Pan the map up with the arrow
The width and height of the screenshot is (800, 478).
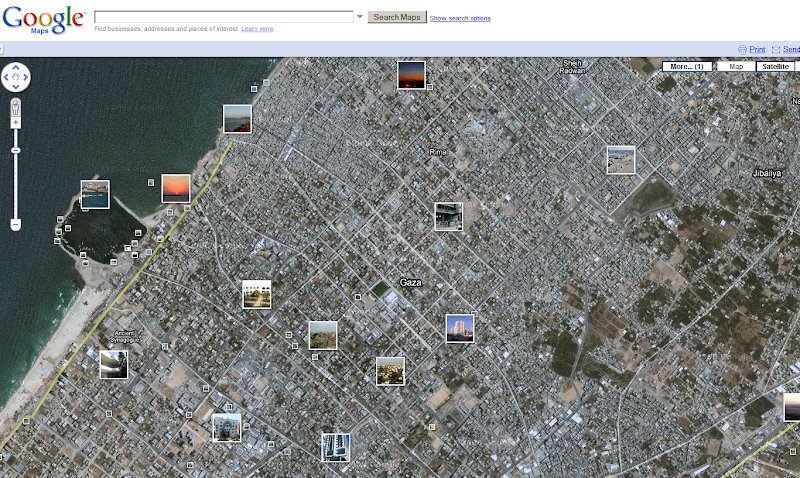click(x=16, y=67)
